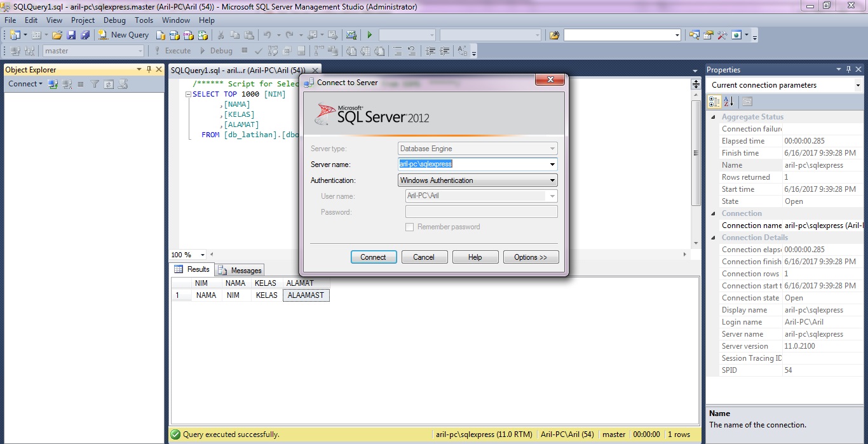The width and height of the screenshot is (868, 444).
Task: Close the Connect to Server dialog
Action: click(550, 79)
